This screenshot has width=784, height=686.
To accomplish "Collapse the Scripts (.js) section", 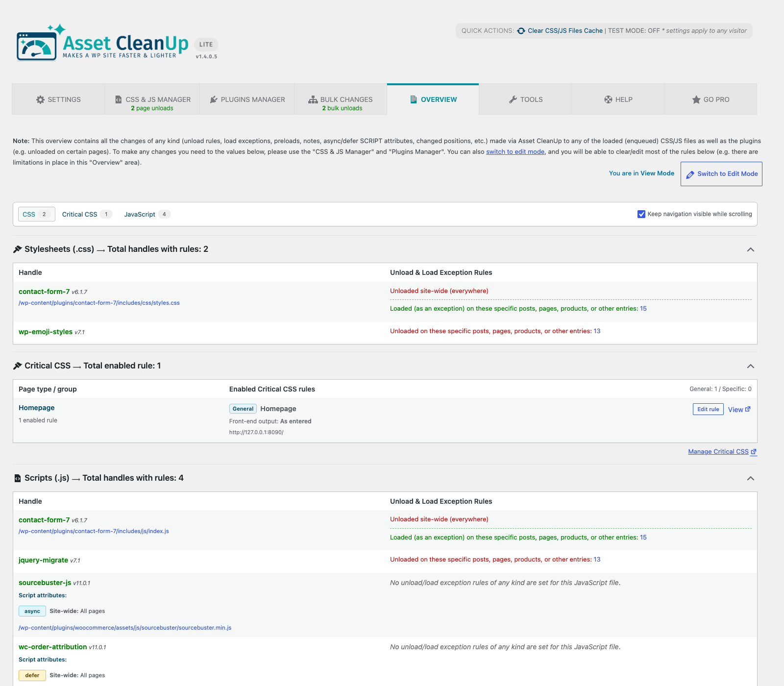I will (750, 478).
